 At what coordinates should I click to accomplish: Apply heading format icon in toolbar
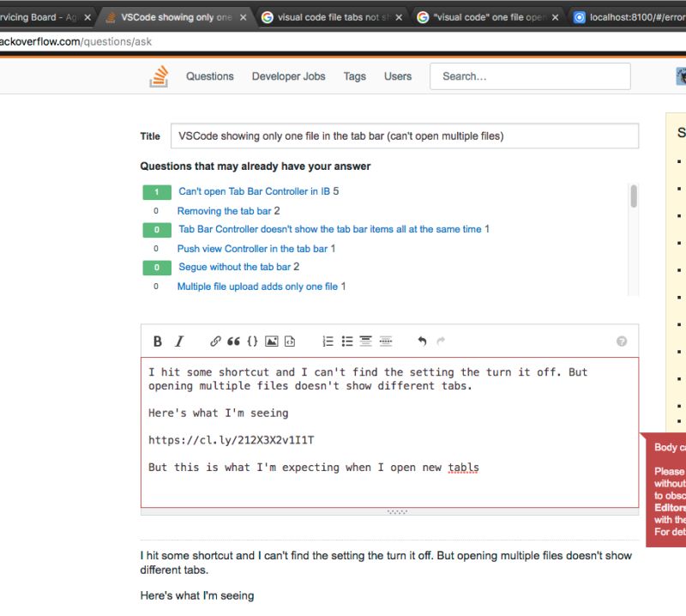point(366,341)
